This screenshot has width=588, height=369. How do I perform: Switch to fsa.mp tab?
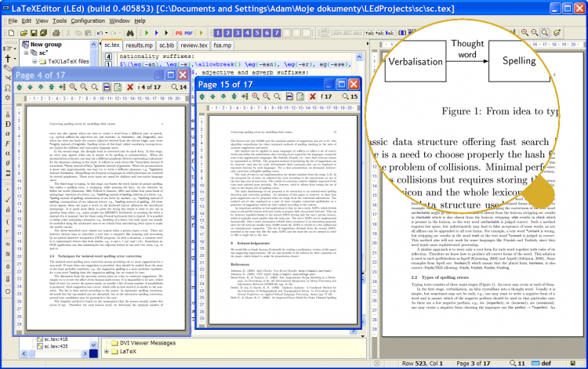223,45
